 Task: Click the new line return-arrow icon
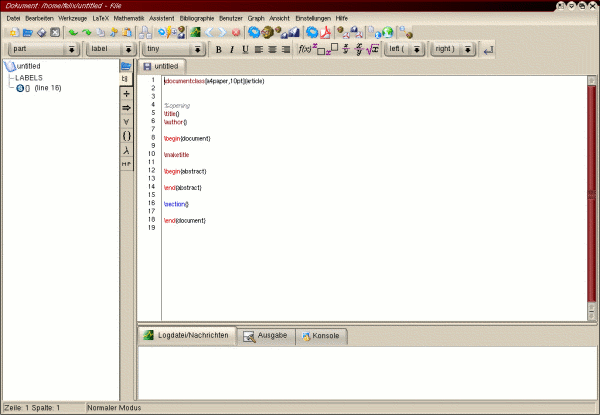click(x=488, y=49)
